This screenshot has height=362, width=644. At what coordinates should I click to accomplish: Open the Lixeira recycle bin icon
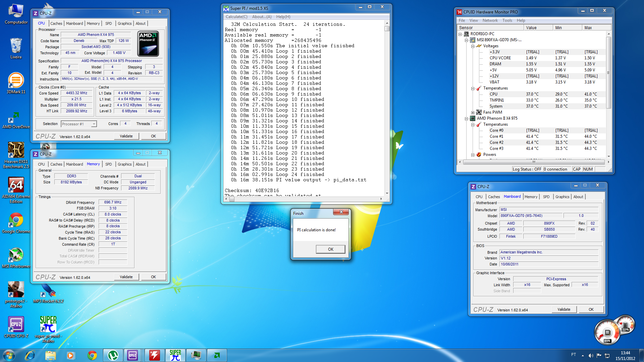point(16,48)
